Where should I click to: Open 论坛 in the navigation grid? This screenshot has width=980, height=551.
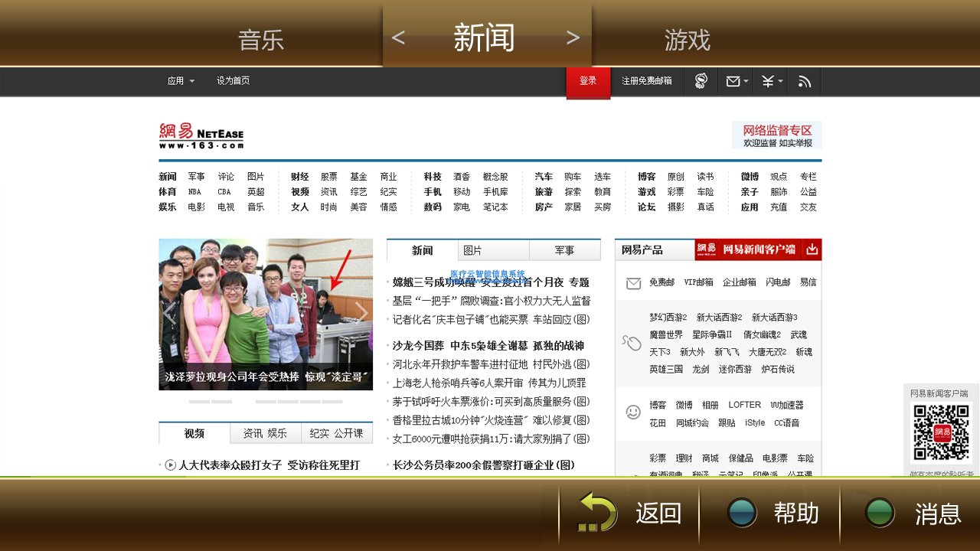coord(646,207)
